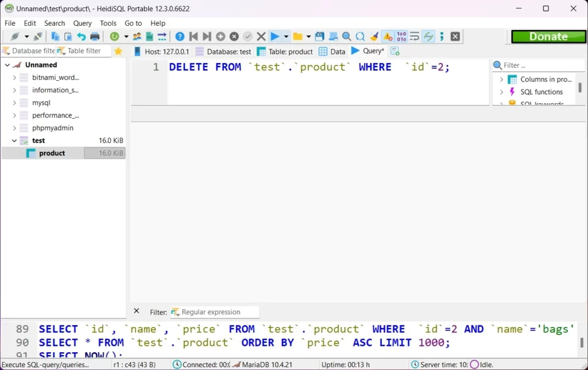This screenshot has height=370, width=588.
Task: Expand SQL functions helper node
Action: click(501, 92)
